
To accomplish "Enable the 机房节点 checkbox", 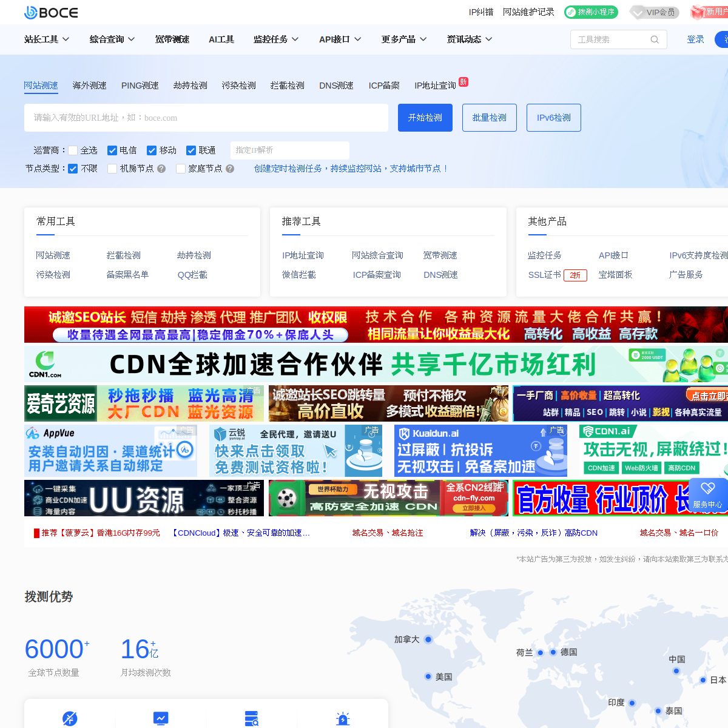I will [x=112, y=169].
